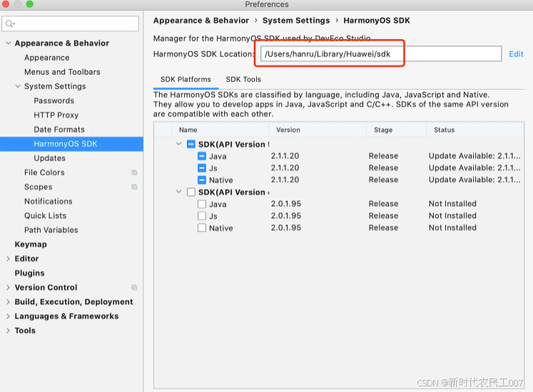Expand the Editor section

pos(8,259)
